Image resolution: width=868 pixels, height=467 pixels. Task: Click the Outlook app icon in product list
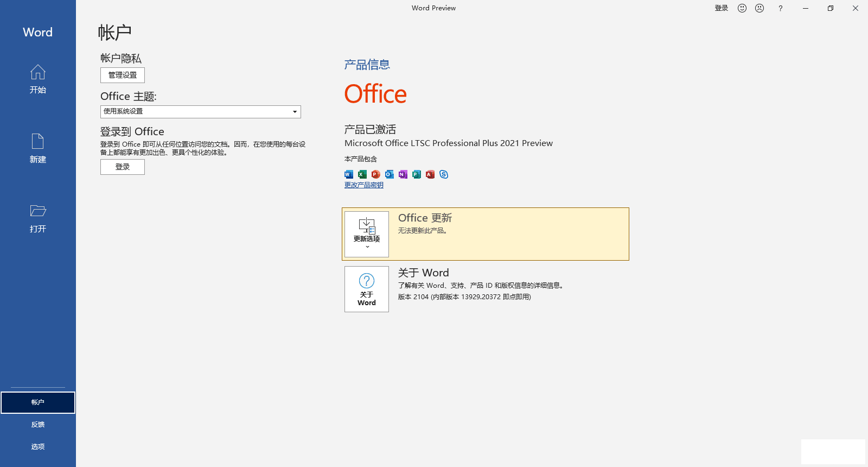pyautogui.click(x=390, y=174)
